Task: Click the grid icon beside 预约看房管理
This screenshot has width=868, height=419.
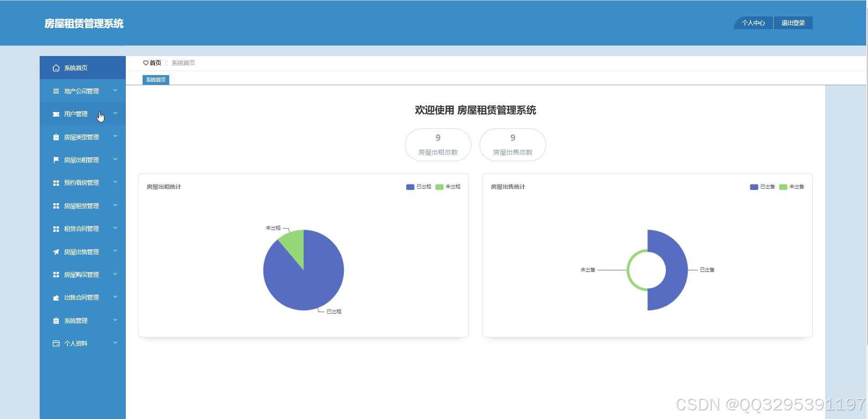Action: (x=56, y=183)
